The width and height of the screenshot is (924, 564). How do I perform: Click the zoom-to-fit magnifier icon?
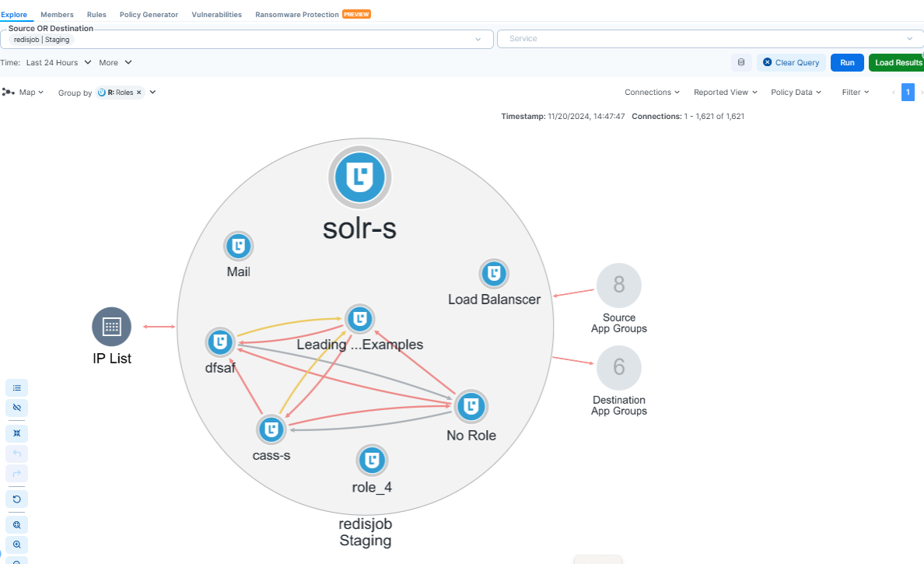(16, 525)
